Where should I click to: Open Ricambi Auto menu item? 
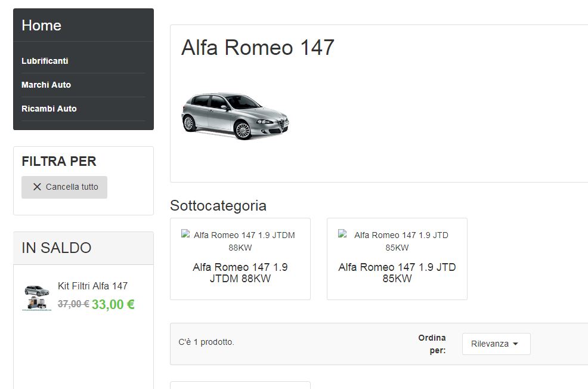point(49,109)
